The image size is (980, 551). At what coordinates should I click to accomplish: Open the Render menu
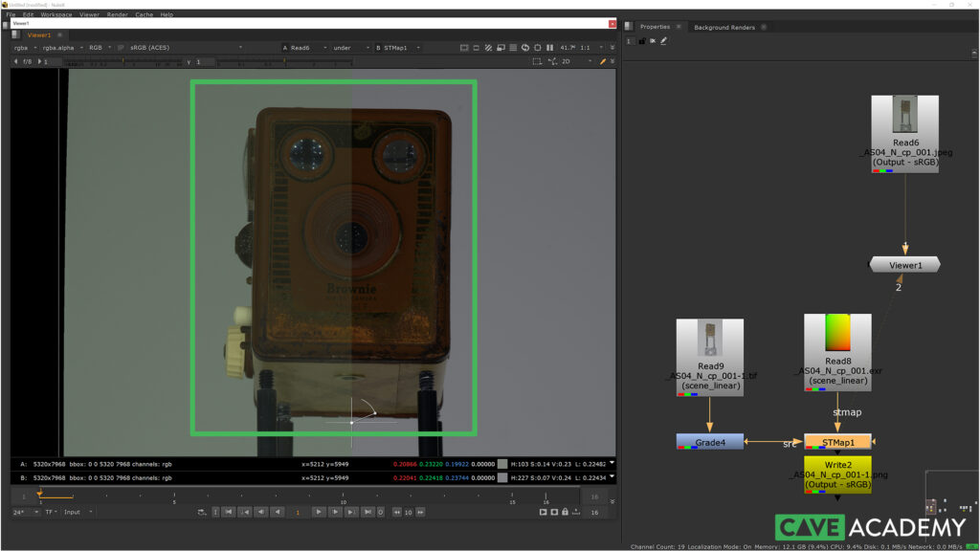[117, 14]
